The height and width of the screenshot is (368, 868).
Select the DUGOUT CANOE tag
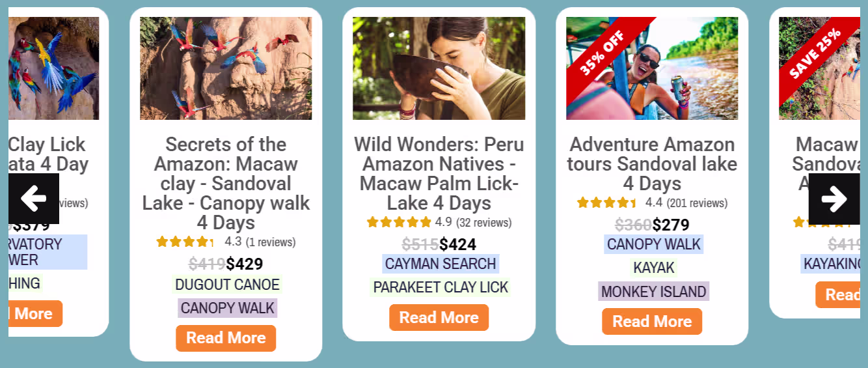tap(227, 285)
